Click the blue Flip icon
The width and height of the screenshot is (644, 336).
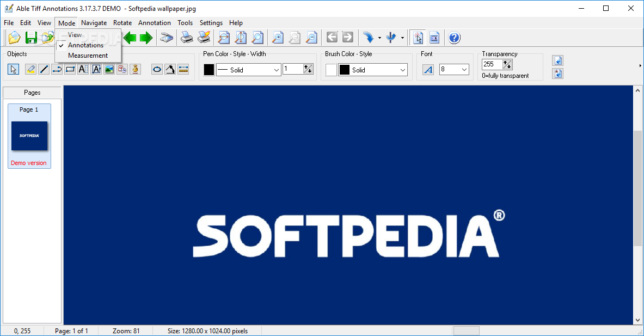pos(391,38)
